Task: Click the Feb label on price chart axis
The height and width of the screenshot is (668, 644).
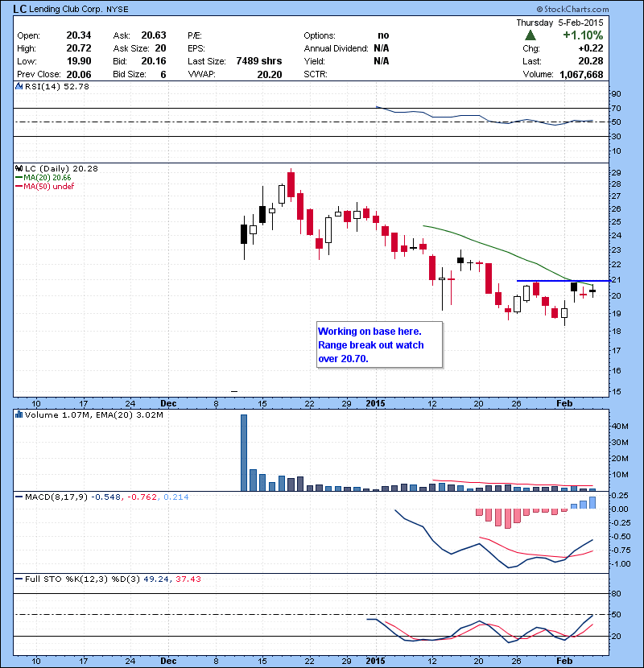Action: pos(564,403)
